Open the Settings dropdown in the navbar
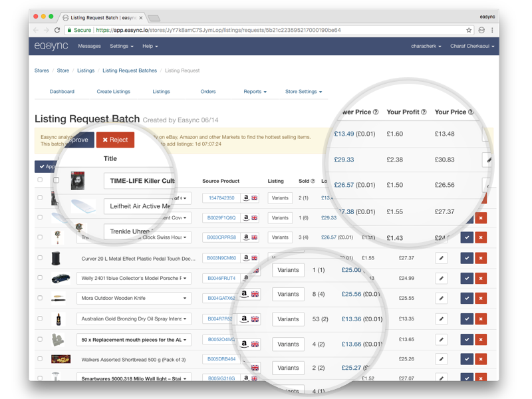The width and height of the screenshot is (532, 399). click(122, 46)
